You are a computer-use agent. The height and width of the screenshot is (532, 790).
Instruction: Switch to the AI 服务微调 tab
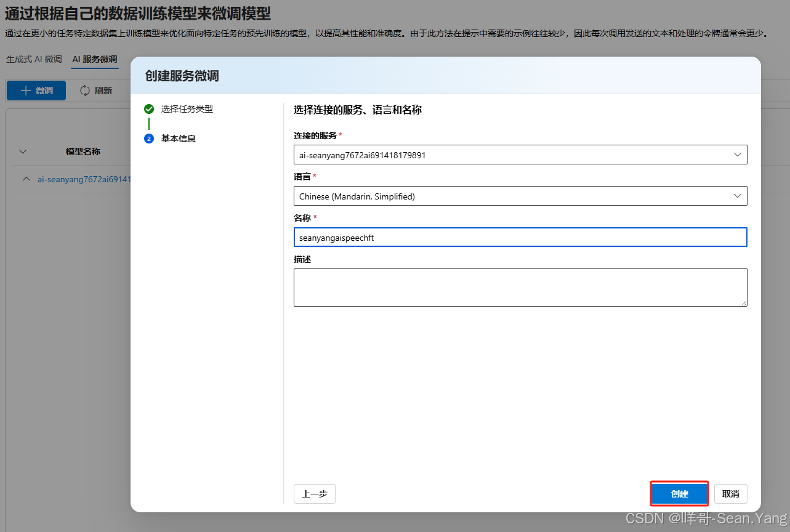tap(94, 60)
